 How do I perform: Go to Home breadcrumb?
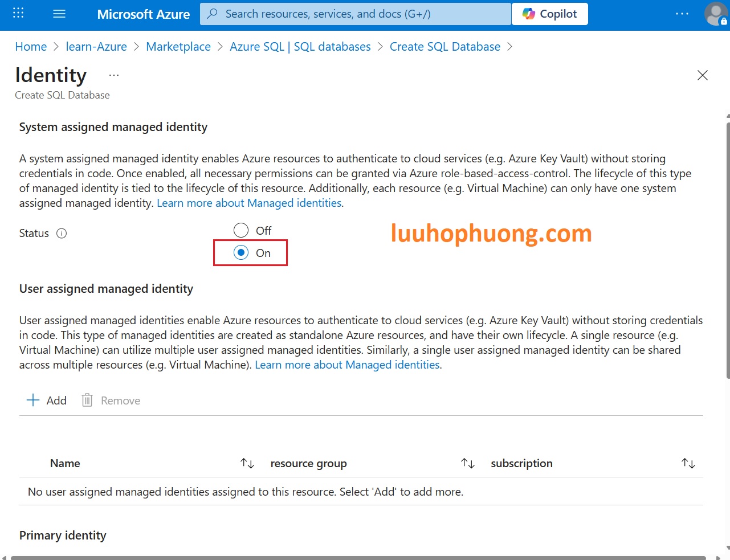click(x=31, y=47)
